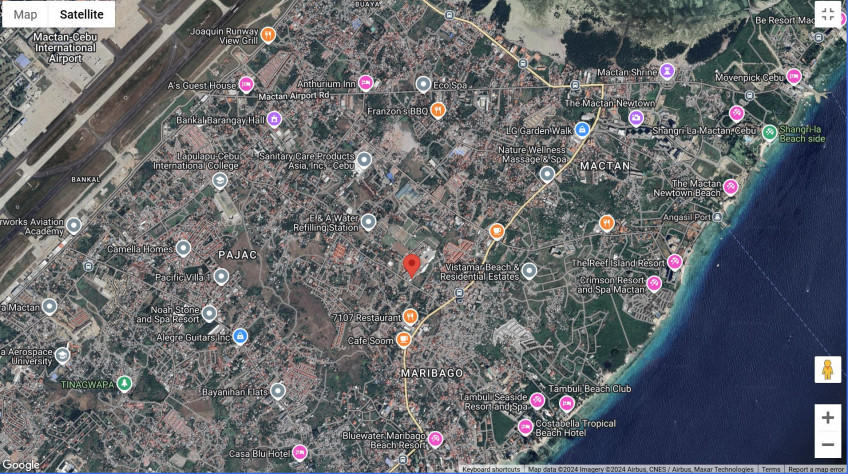Switch to the Map view tab
The image size is (848, 474).
(25, 15)
